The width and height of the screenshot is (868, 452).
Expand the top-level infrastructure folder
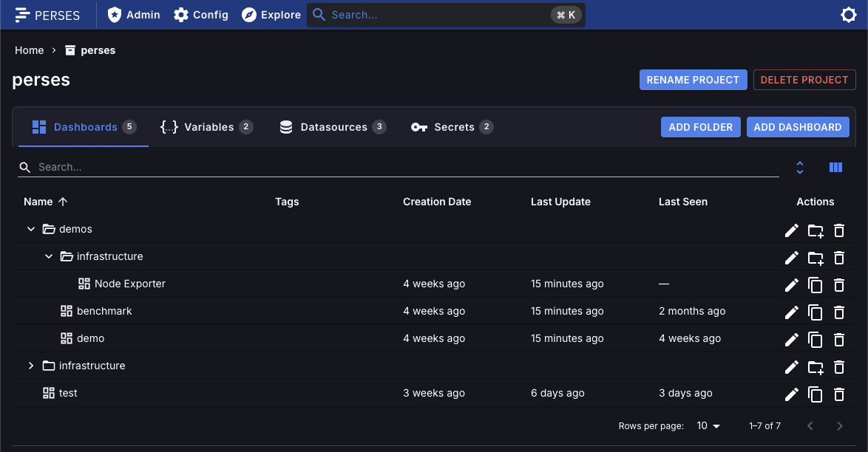[31, 366]
